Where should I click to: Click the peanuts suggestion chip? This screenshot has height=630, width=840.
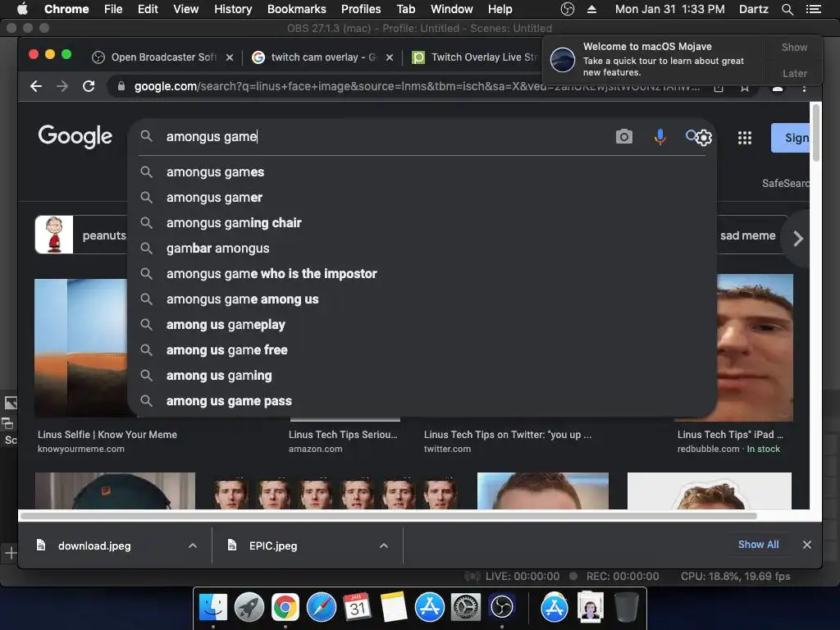[x=81, y=235]
